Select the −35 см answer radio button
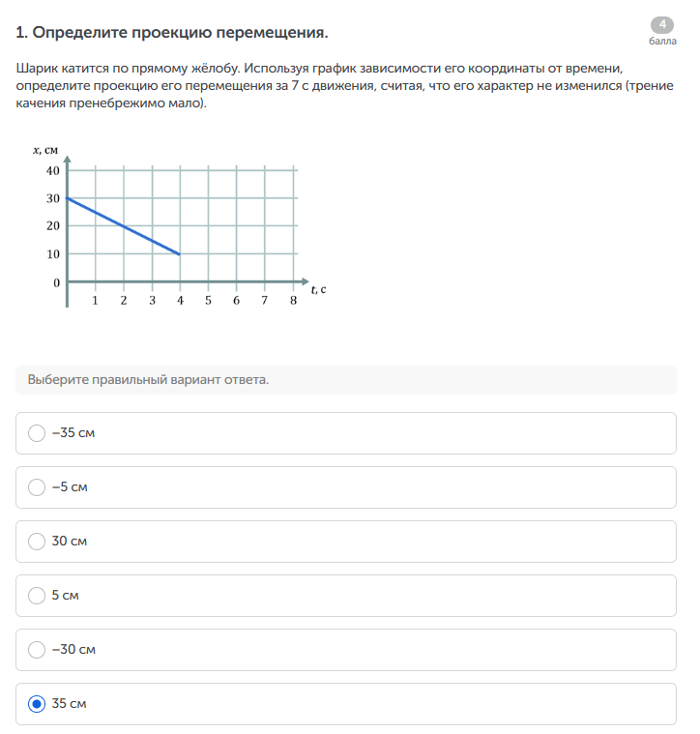 (x=37, y=433)
